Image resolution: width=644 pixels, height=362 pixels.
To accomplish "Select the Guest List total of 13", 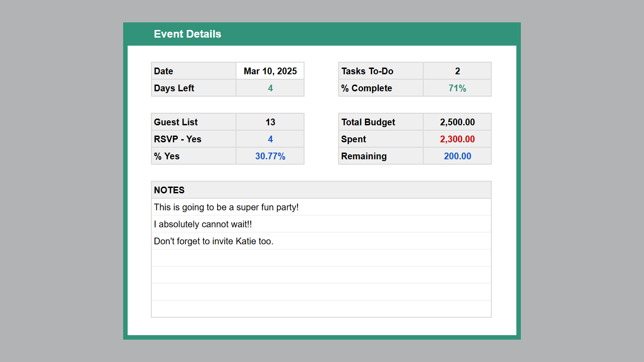I will (x=270, y=122).
